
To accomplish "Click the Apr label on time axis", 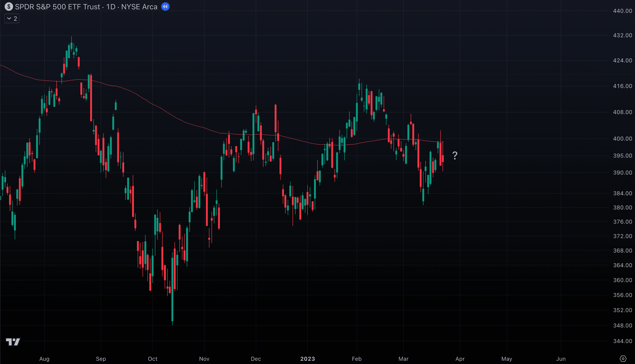I will click(x=460, y=359).
